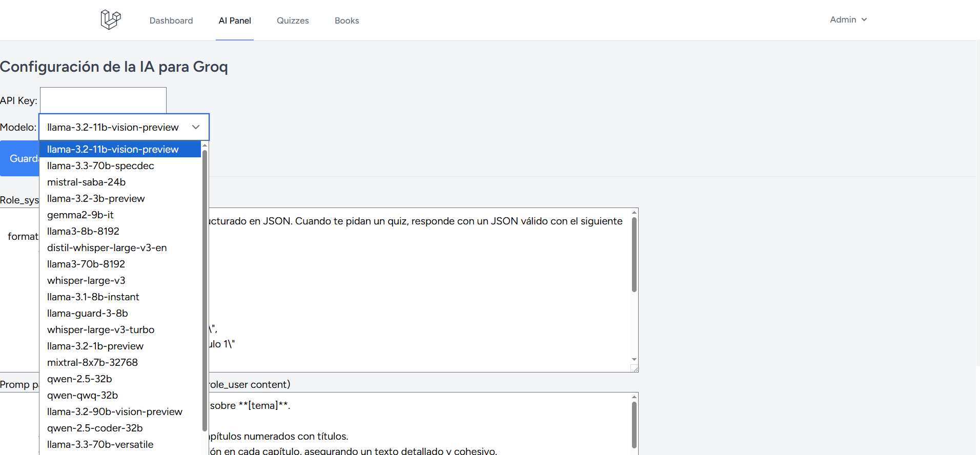Open the Dashboard nav link
The height and width of the screenshot is (455, 980).
171,20
